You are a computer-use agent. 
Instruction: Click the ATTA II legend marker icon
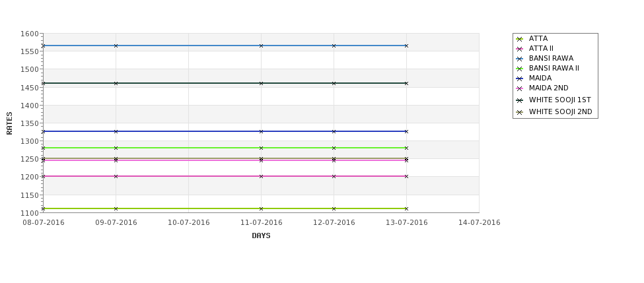point(520,49)
